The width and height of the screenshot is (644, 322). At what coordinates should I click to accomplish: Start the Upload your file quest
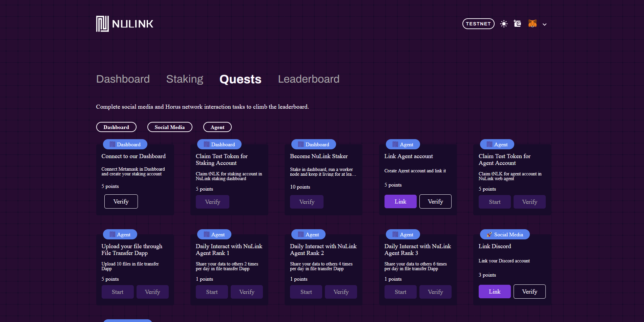(x=118, y=292)
